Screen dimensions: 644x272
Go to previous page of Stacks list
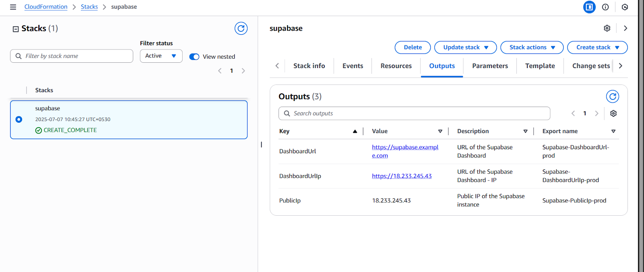coord(220,71)
